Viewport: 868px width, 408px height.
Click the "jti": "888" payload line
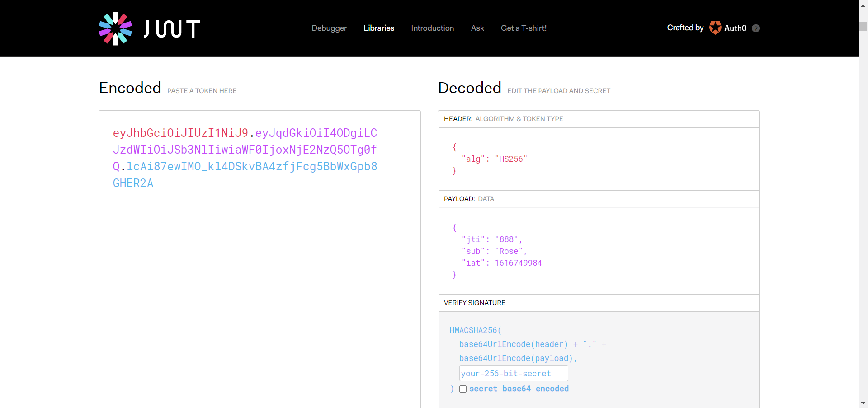(492, 239)
